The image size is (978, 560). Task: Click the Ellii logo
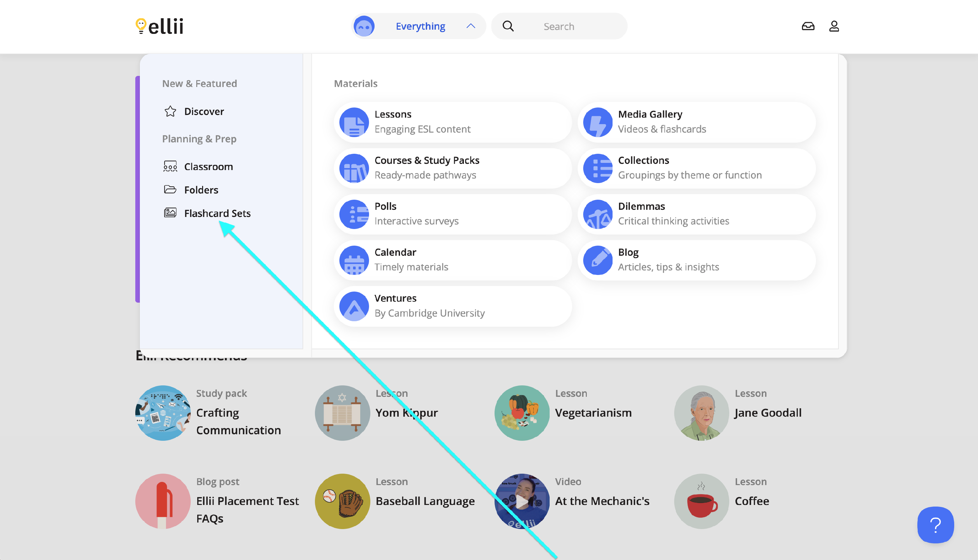point(159,26)
